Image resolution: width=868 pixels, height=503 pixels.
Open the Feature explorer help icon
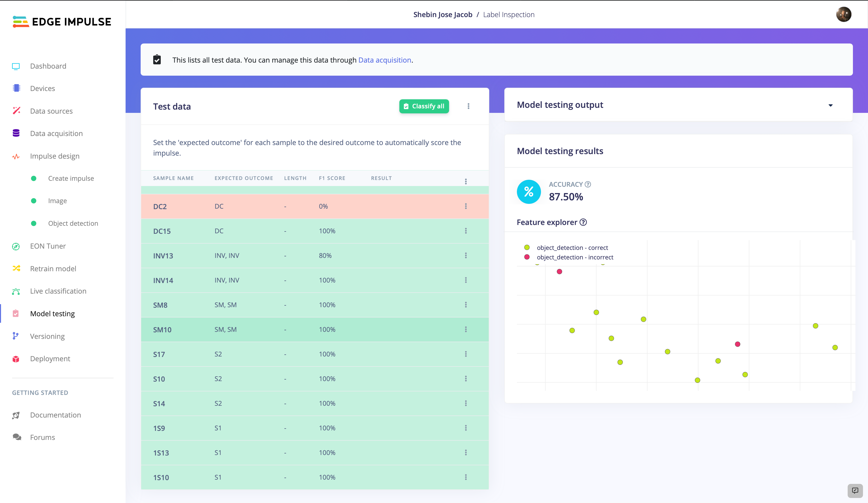[x=583, y=222]
